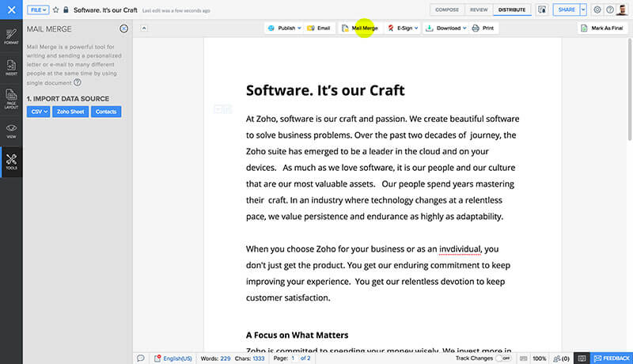Screen dimensions: 633x364
Task: Toggle Track Changes switch
Action: [503, 358]
